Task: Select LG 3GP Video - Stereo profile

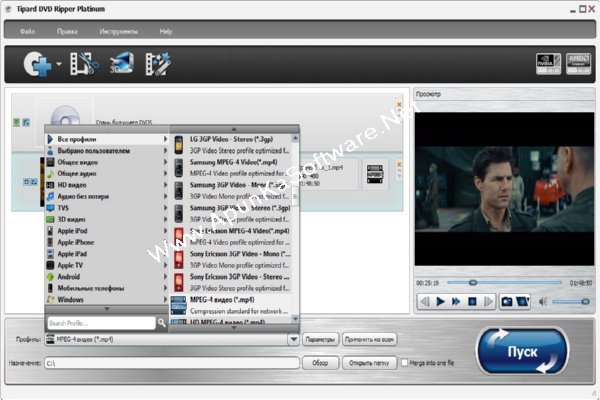Action: [232, 145]
